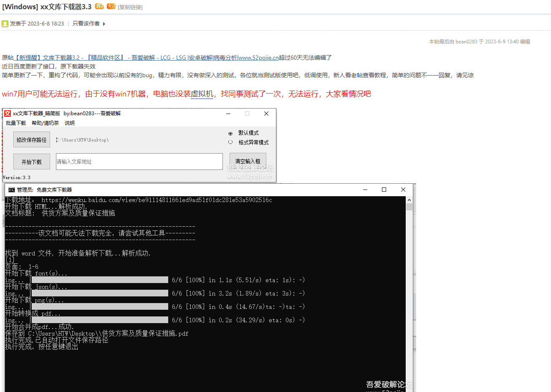Open the 批量下载 menu
The image size is (551, 392).
click(16, 123)
